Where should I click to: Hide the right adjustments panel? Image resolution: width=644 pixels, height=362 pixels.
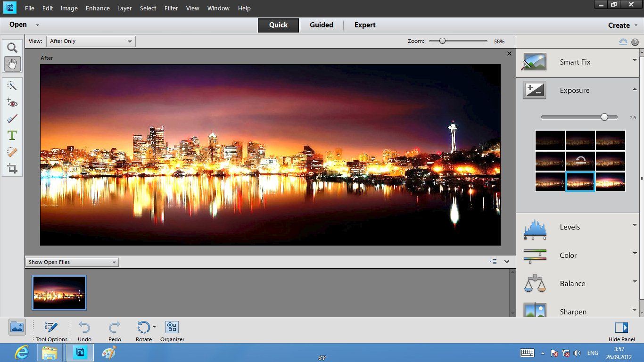click(x=621, y=331)
